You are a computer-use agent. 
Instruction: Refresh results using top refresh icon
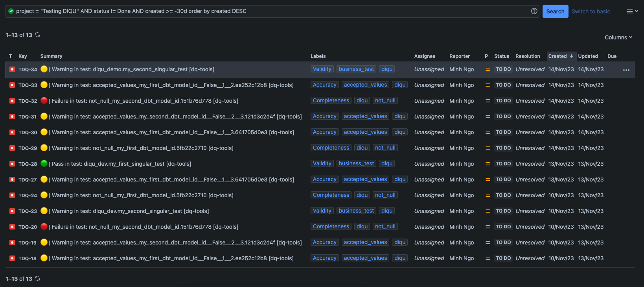(37, 35)
